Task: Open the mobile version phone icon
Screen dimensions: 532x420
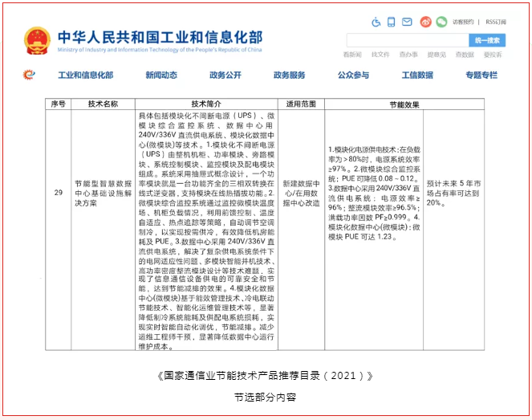Action: click(392, 22)
